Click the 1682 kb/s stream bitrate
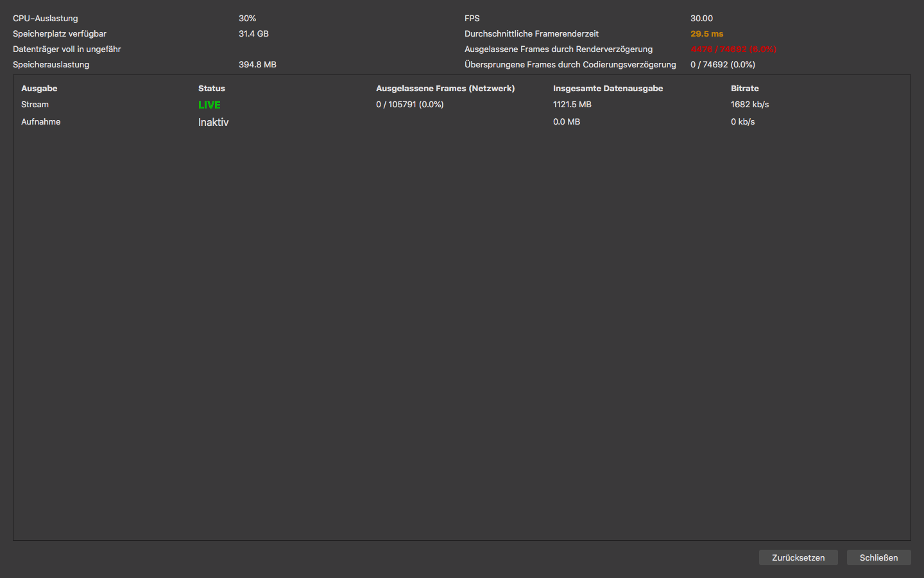The image size is (924, 578). [749, 105]
